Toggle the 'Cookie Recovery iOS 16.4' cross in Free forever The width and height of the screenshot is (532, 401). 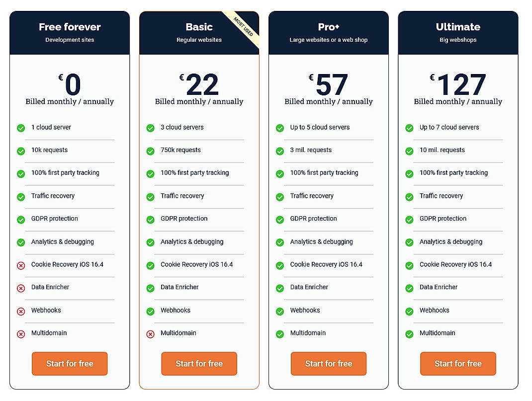coord(20,265)
